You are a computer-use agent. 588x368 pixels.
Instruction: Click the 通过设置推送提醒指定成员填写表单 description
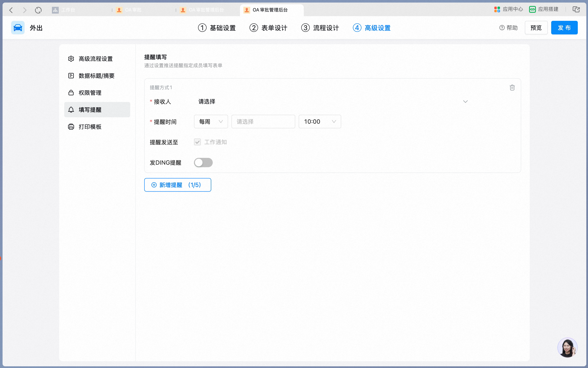pyautogui.click(x=183, y=65)
